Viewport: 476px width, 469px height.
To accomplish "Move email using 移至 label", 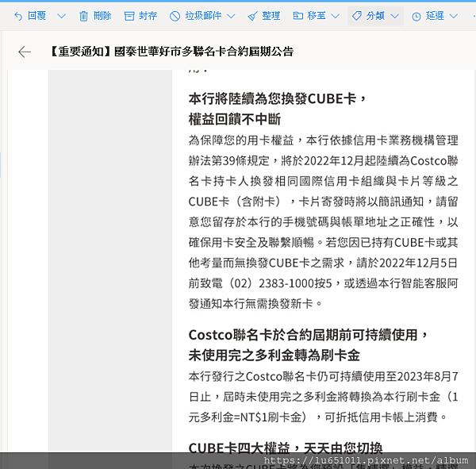I will point(317,16).
